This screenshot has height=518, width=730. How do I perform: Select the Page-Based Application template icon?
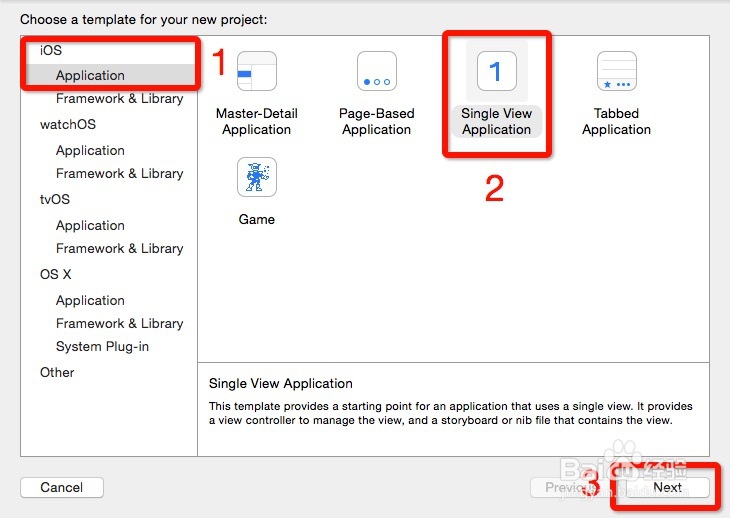tap(377, 71)
